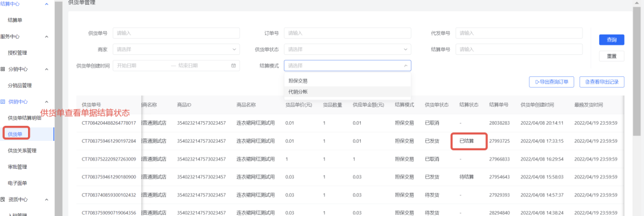
Task: Click the 商品ID column header
Action: click(184, 105)
